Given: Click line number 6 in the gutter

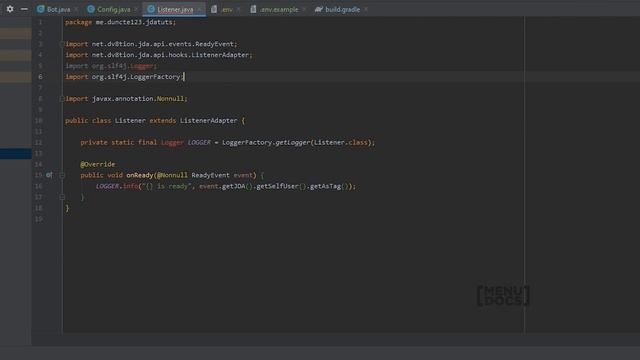Looking at the screenshot, I should 40,77.
